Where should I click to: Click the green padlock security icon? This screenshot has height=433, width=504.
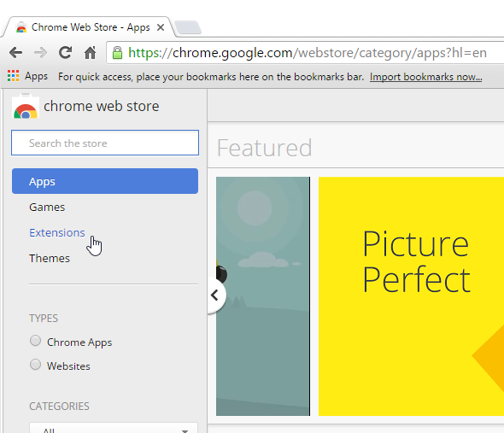pos(117,53)
